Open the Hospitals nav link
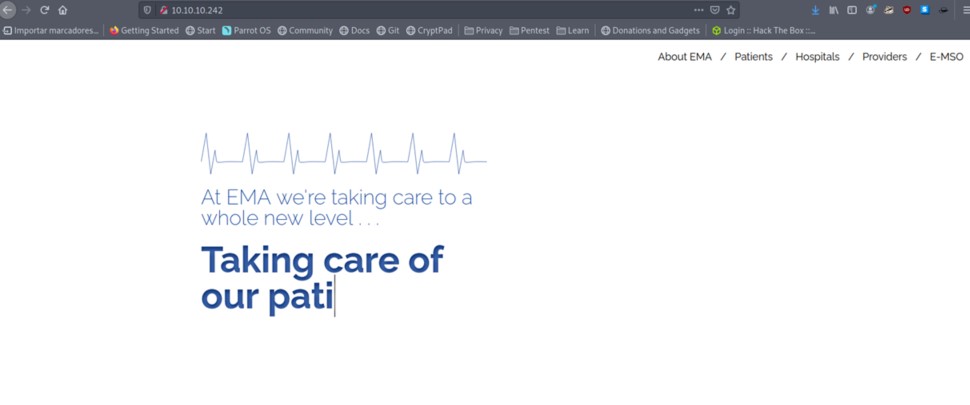Image resolution: width=970 pixels, height=405 pixels. pos(817,57)
